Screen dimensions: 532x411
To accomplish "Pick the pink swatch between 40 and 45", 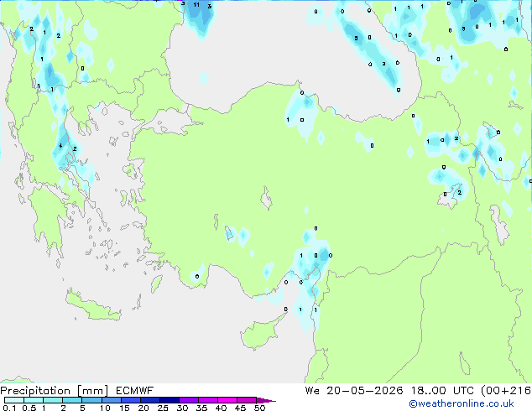I will [x=227, y=400].
